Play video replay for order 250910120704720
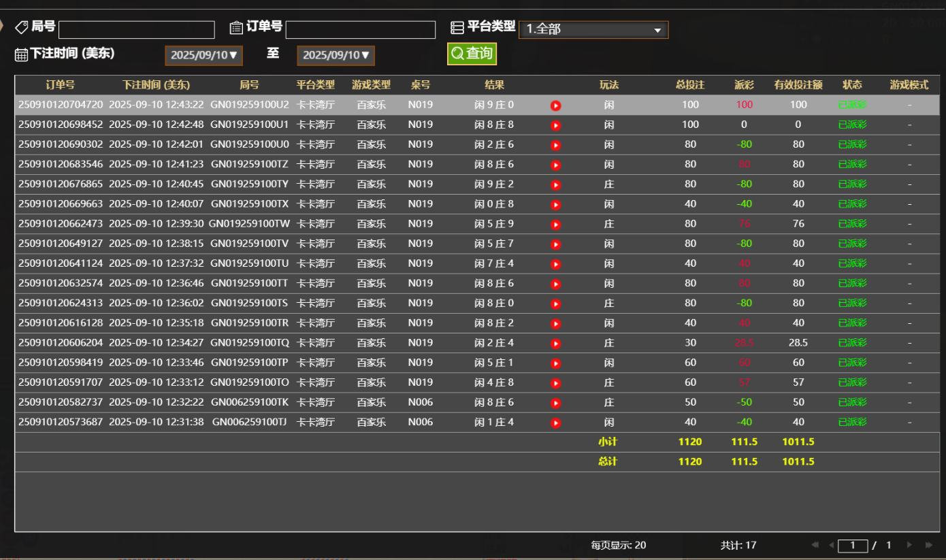946x560 pixels. [x=555, y=105]
